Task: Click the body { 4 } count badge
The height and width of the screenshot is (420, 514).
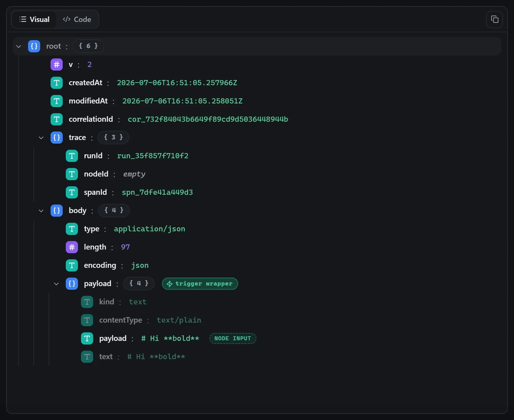Action: [114, 211]
